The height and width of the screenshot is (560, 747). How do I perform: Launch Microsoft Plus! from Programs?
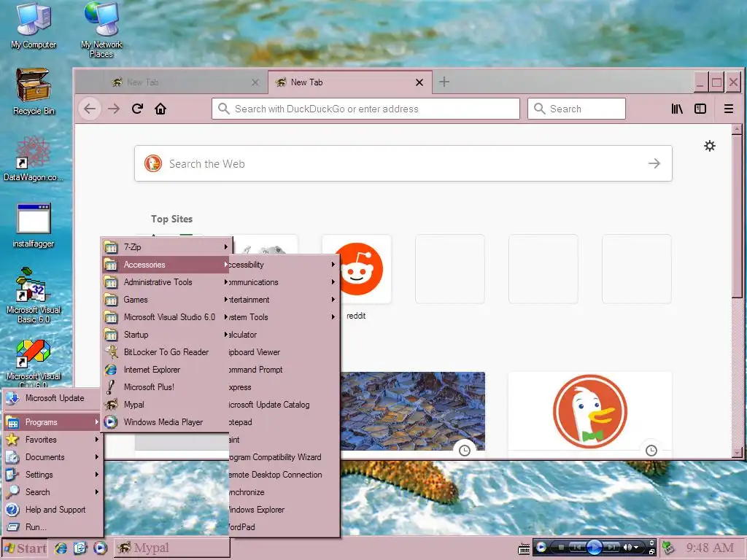pos(166,387)
